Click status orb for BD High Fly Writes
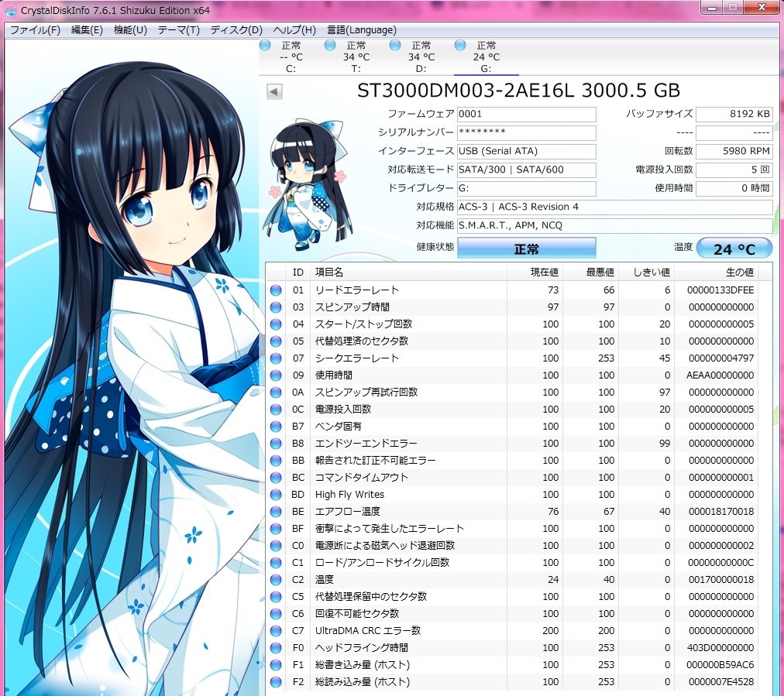 (276, 494)
